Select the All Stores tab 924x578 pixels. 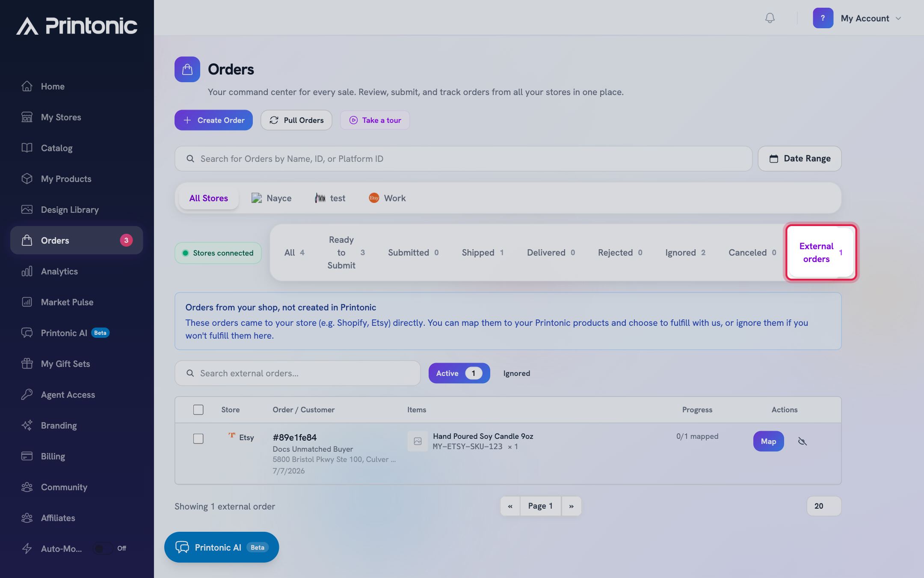(209, 198)
